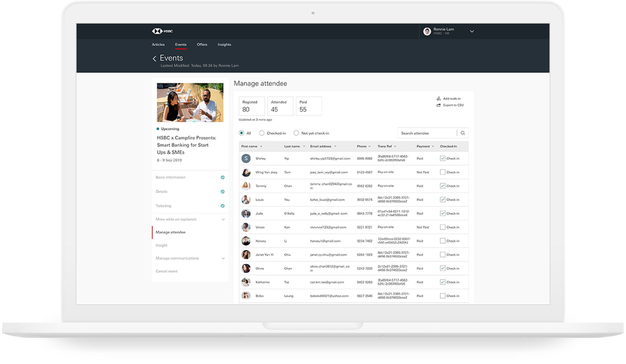Tick Check in box for Wing Yan Joey
626x364 pixels.
tap(442, 172)
